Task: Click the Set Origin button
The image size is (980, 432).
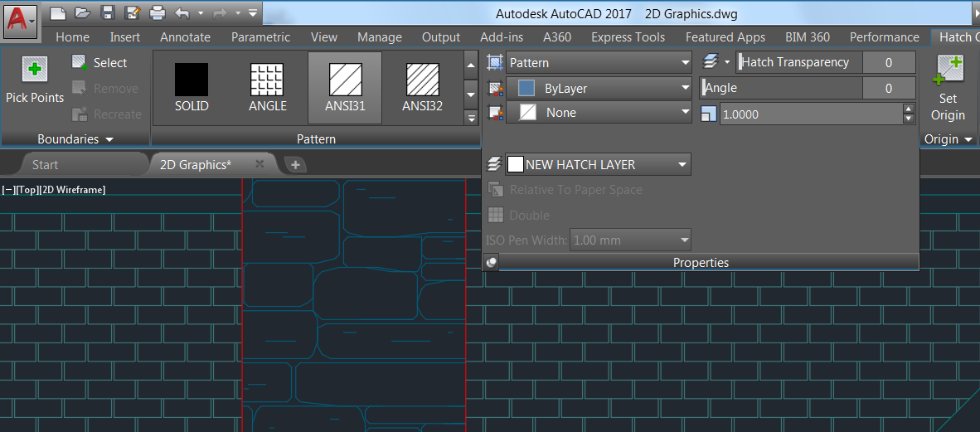Action: [948, 88]
